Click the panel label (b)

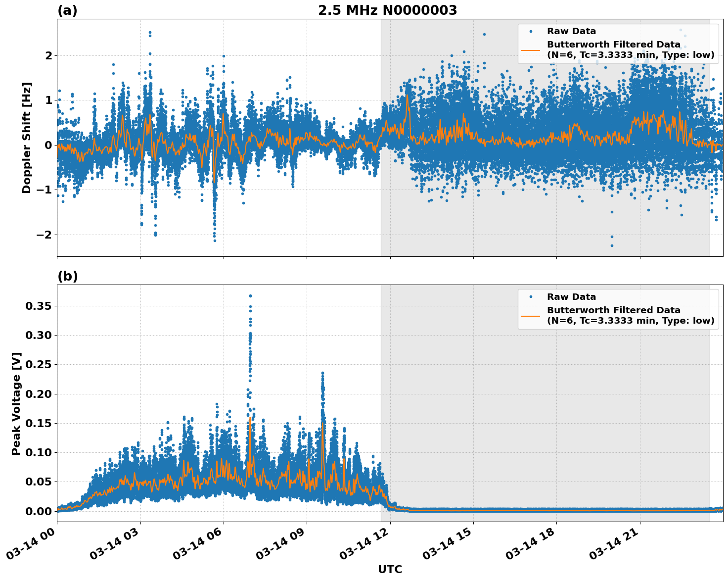[x=67, y=276]
